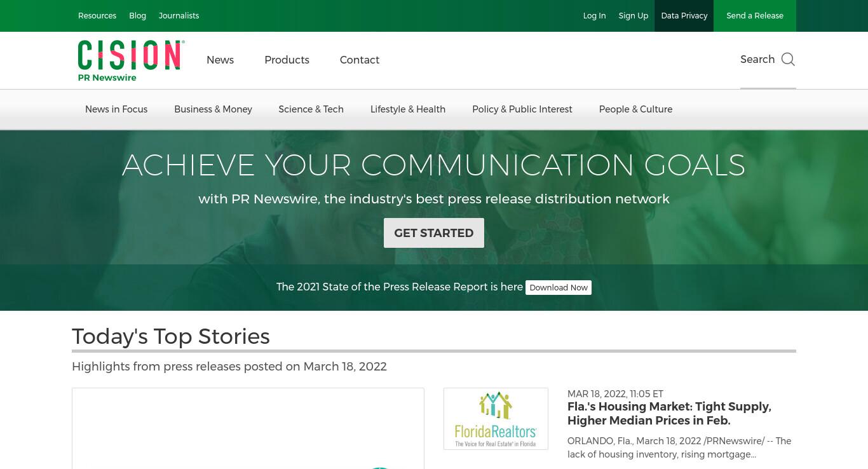Select the Business & Money category
868x469 pixels.
click(213, 109)
